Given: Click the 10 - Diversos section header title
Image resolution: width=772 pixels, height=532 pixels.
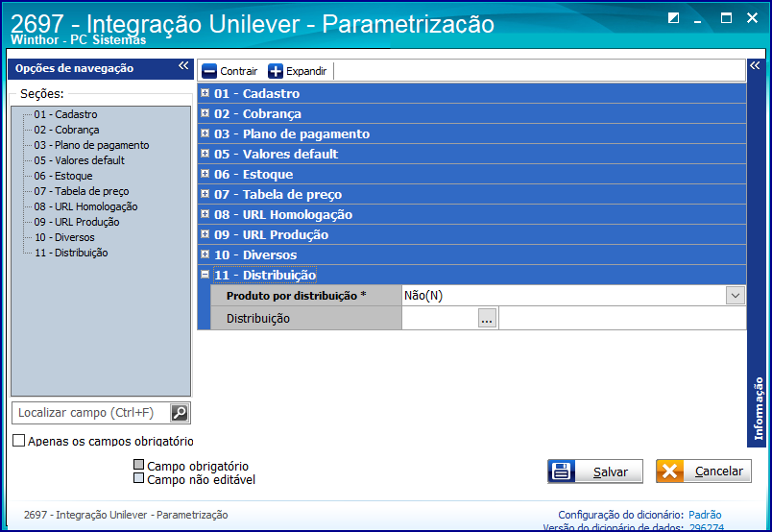Looking at the screenshot, I should (255, 254).
